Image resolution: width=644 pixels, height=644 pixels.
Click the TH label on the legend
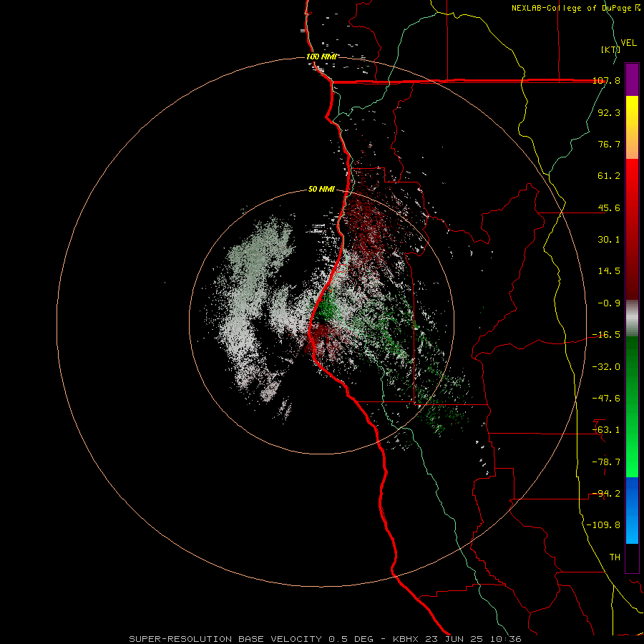(615, 557)
